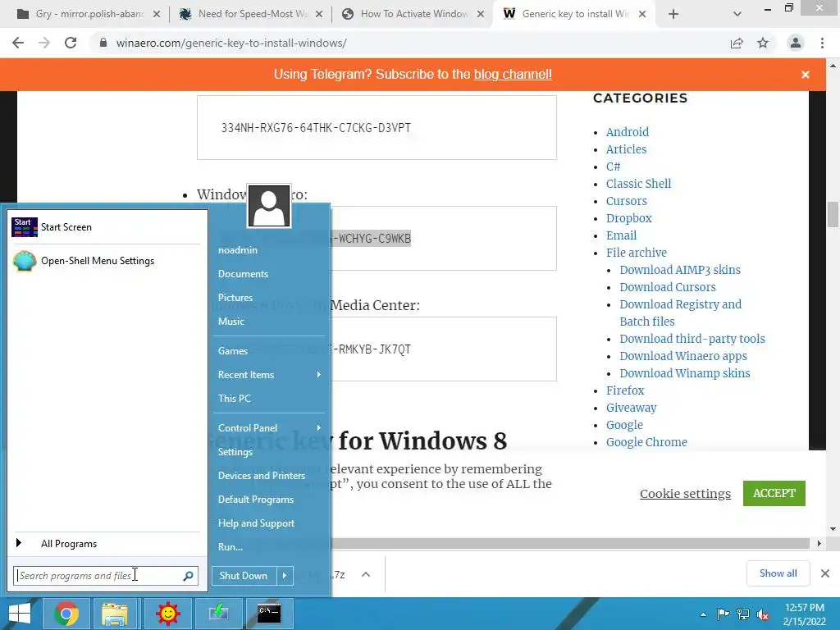Close the downloads bar

[825, 573]
